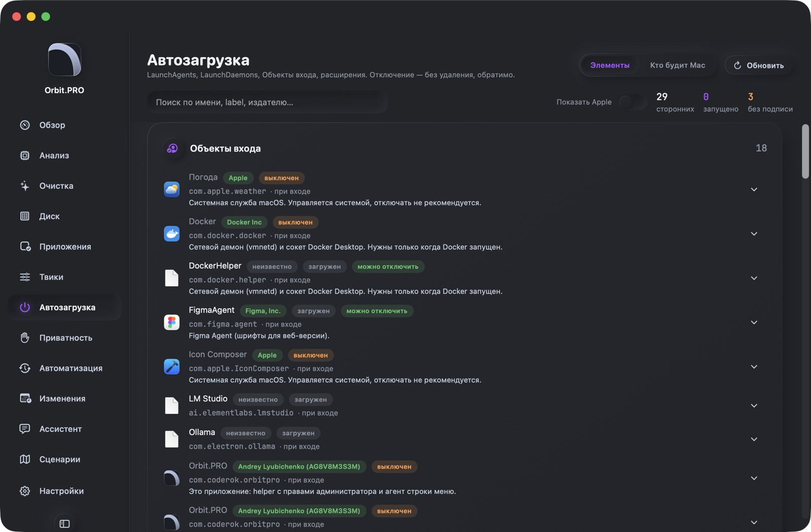Screen dimensions: 811x532
Task: Open the Обзор section icon
Action: (25, 125)
